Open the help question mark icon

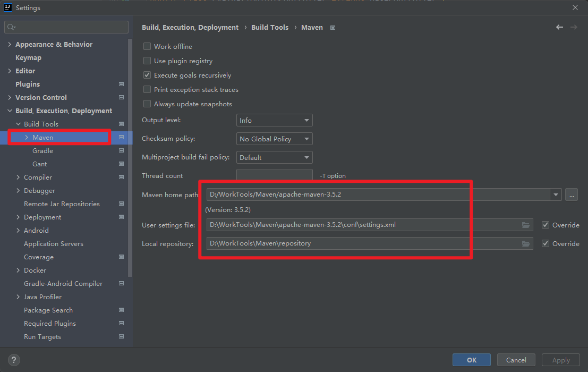tap(14, 360)
